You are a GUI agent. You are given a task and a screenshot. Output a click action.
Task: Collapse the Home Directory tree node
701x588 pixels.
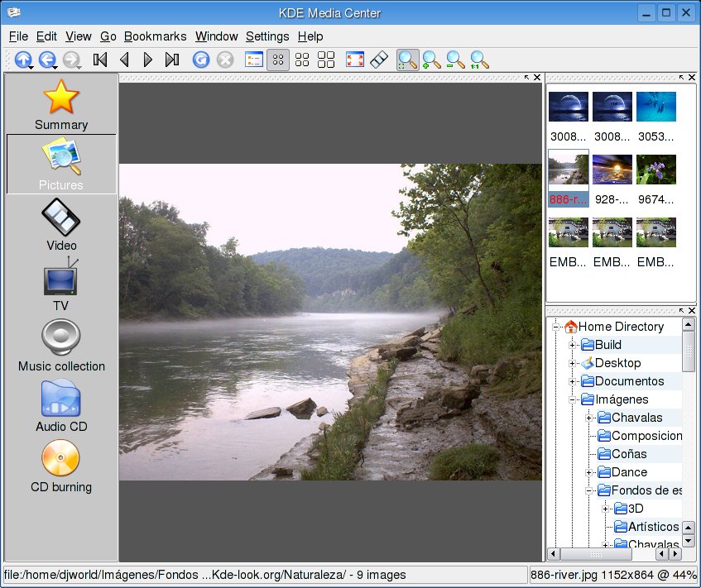pos(555,327)
